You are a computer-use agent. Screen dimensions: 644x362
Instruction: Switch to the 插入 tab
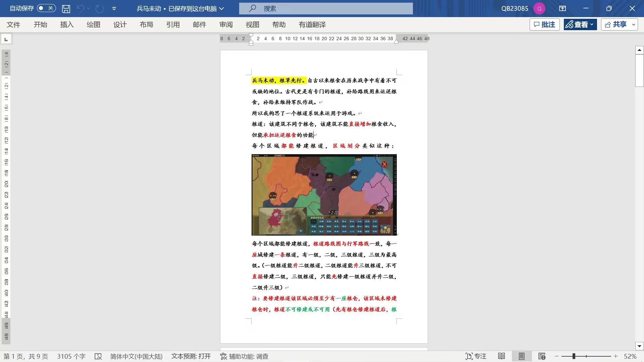[x=67, y=25]
